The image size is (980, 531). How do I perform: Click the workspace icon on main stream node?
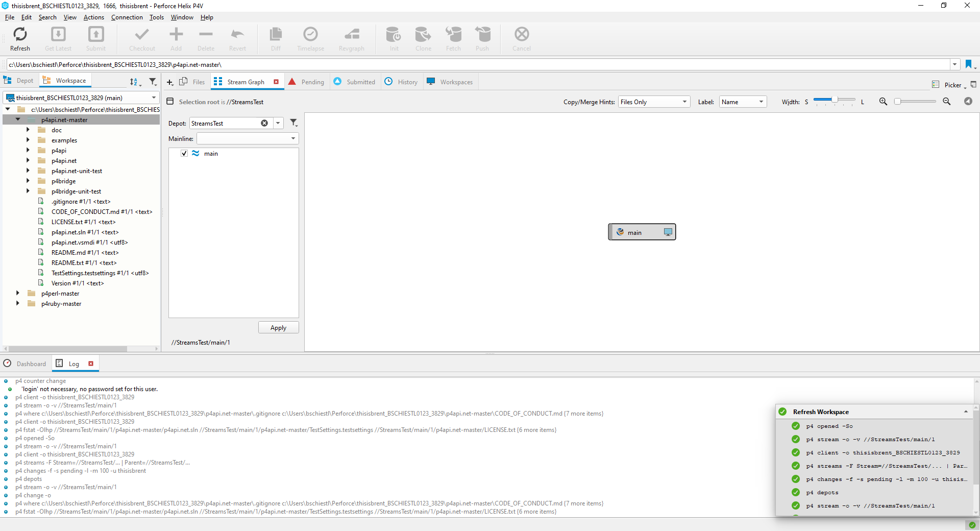pyautogui.click(x=668, y=232)
